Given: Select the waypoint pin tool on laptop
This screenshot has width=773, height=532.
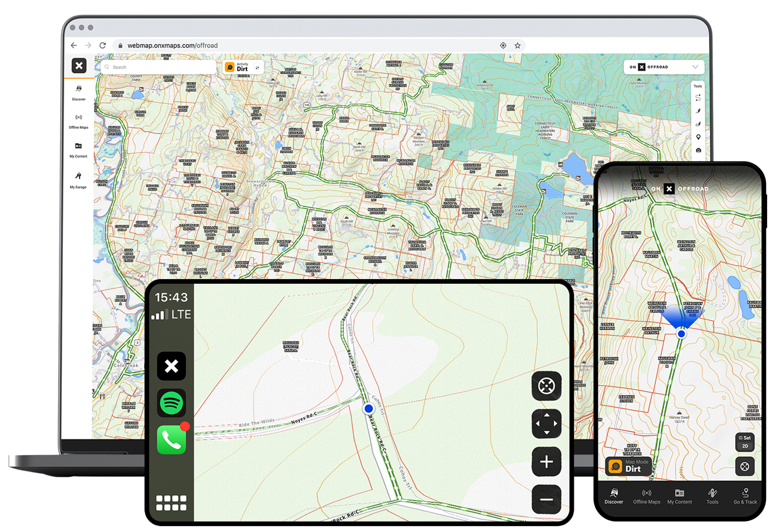Looking at the screenshot, I should [x=698, y=137].
